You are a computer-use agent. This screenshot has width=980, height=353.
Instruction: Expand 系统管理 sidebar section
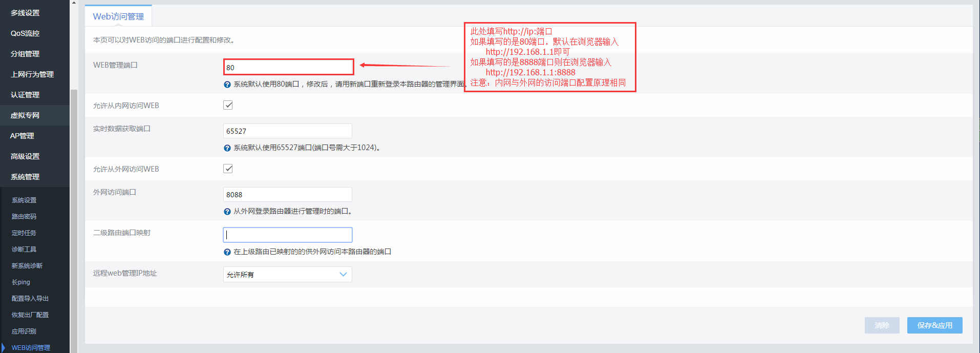25,177
